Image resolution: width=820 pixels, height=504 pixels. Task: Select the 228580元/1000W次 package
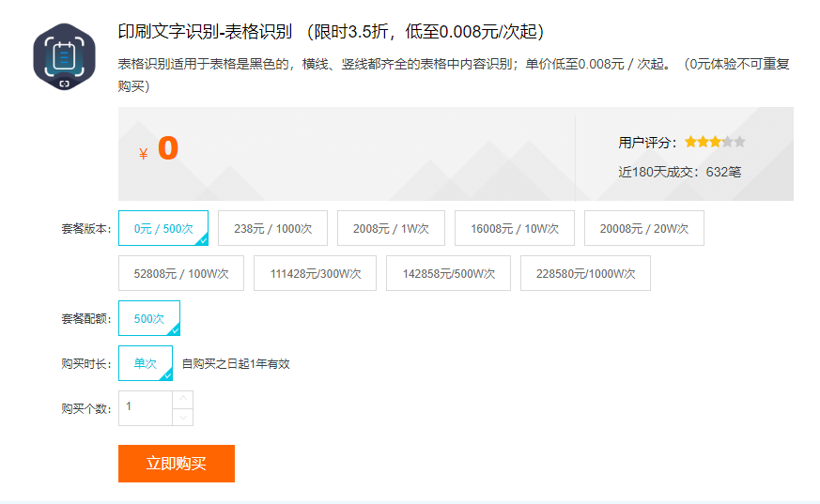coord(585,273)
